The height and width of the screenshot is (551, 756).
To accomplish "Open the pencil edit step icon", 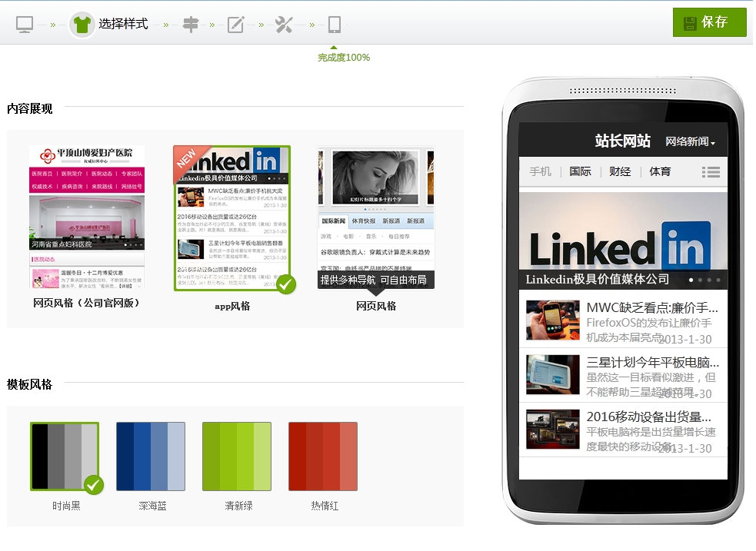I will tap(235, 25).
